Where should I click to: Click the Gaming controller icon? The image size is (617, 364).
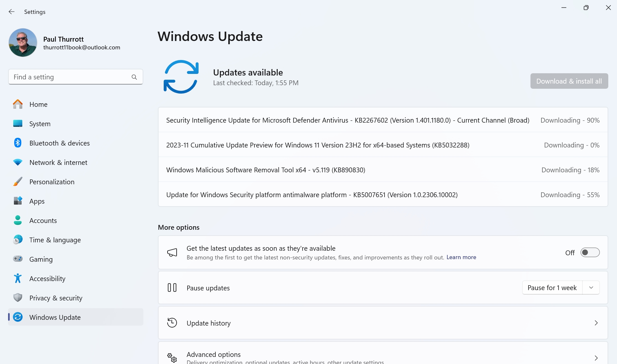point(18,259)
